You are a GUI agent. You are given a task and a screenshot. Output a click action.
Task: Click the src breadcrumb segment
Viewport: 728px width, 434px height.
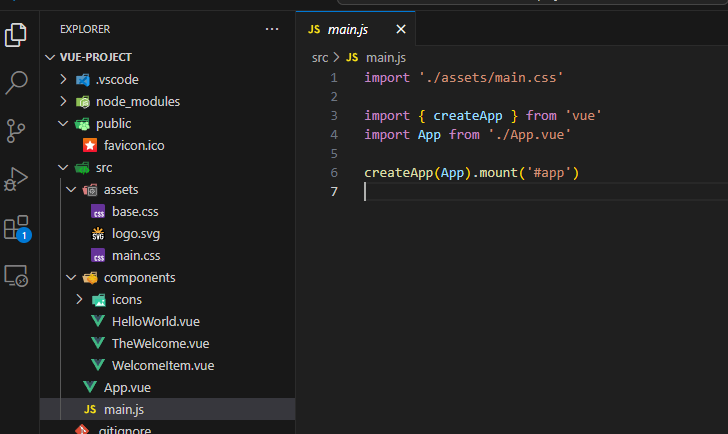[320, 58]
